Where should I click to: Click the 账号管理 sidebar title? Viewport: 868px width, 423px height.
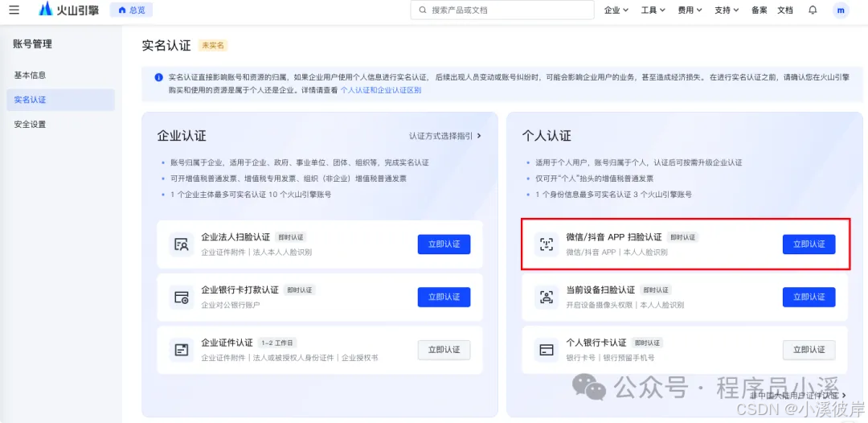[x=33, y=44]
